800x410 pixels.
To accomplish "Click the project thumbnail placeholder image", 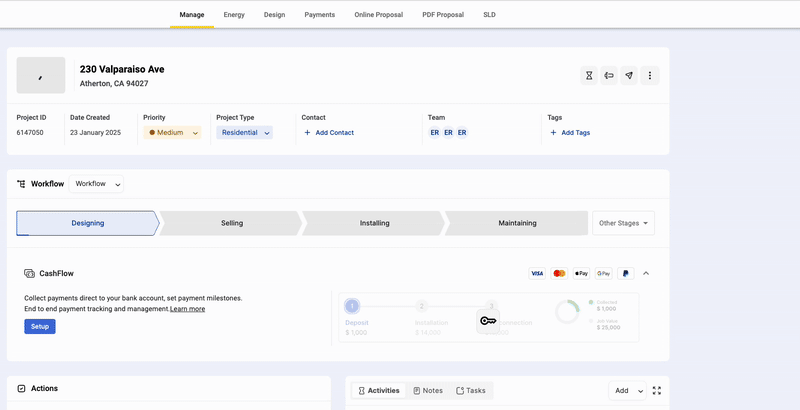I will pyautogui.click(x=41, y=75).
